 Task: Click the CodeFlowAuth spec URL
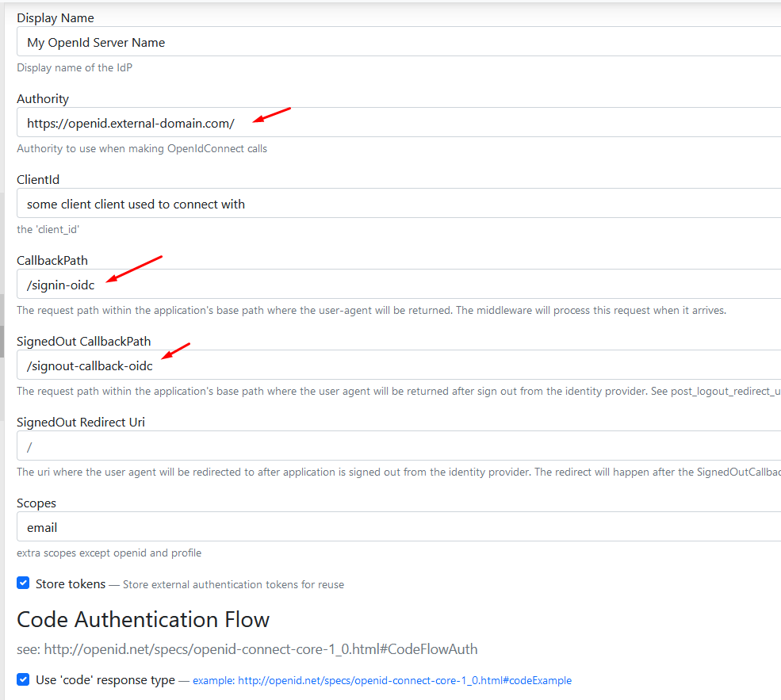[262, 648]
